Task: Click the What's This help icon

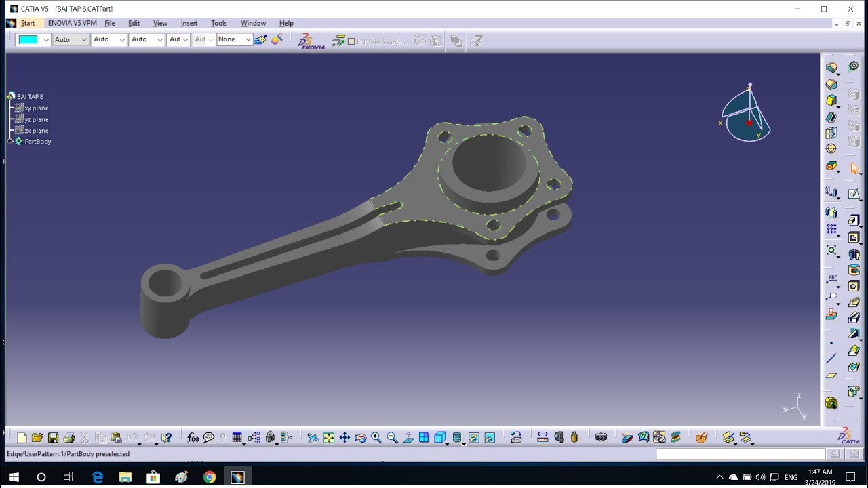Action: pos(166,438)
